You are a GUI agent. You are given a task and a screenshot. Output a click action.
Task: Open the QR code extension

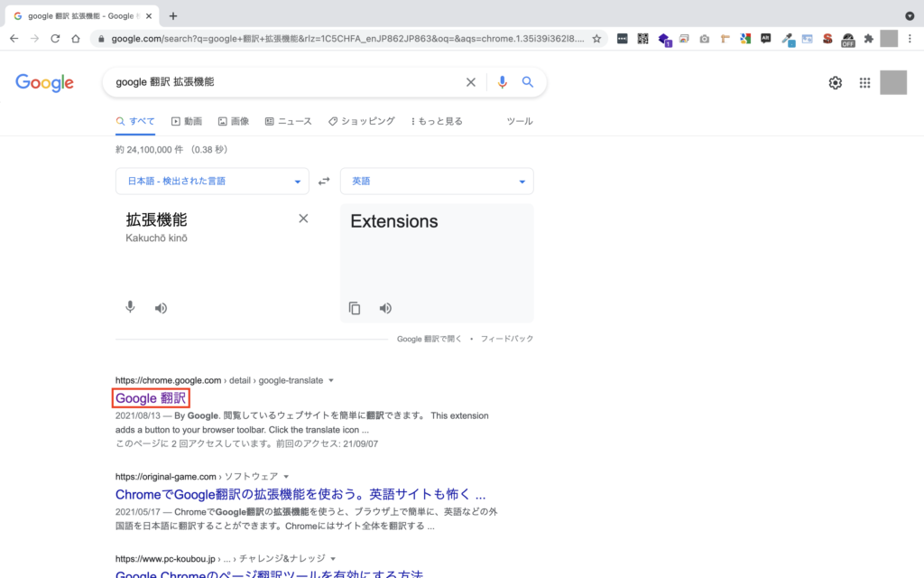point(642,38)
